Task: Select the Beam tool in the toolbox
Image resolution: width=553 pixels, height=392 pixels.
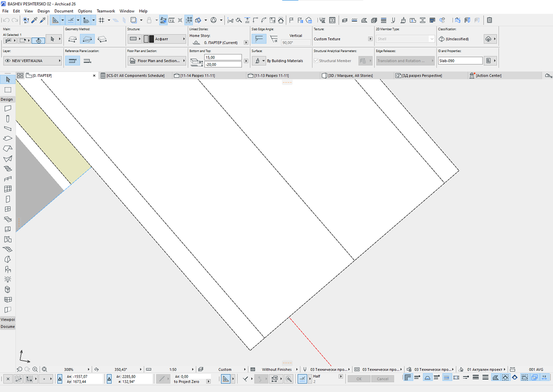Action: click(x=8, y=129)
